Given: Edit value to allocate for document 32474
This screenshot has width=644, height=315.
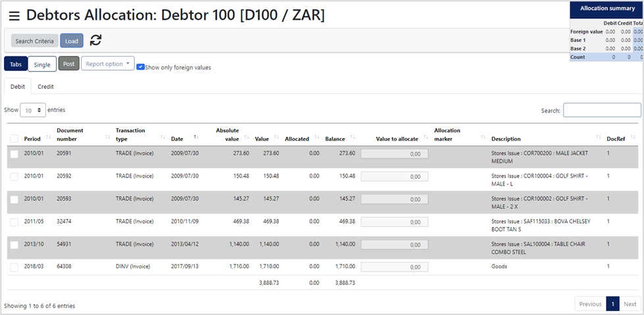Looking at the screenshot, I should pos(395,222).
